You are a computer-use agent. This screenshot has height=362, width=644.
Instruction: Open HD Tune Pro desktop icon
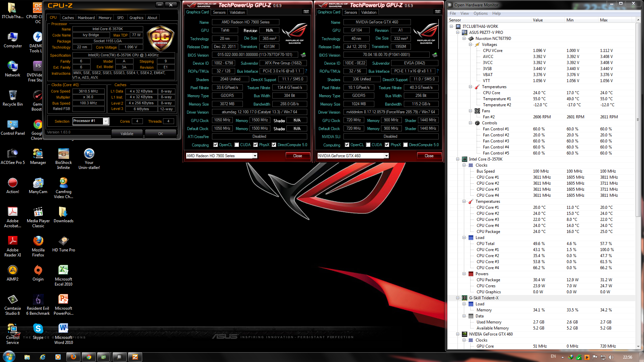click(x=63, y=241)
